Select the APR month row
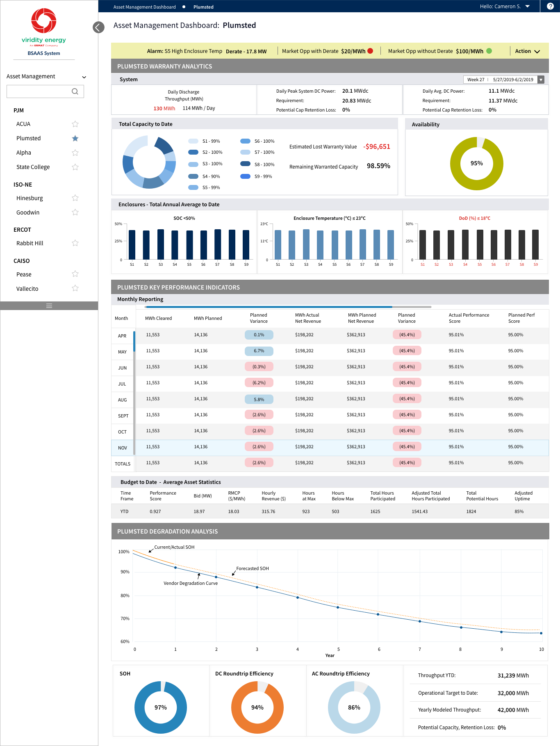Screen dimensions: 560x746 (123, 336)
